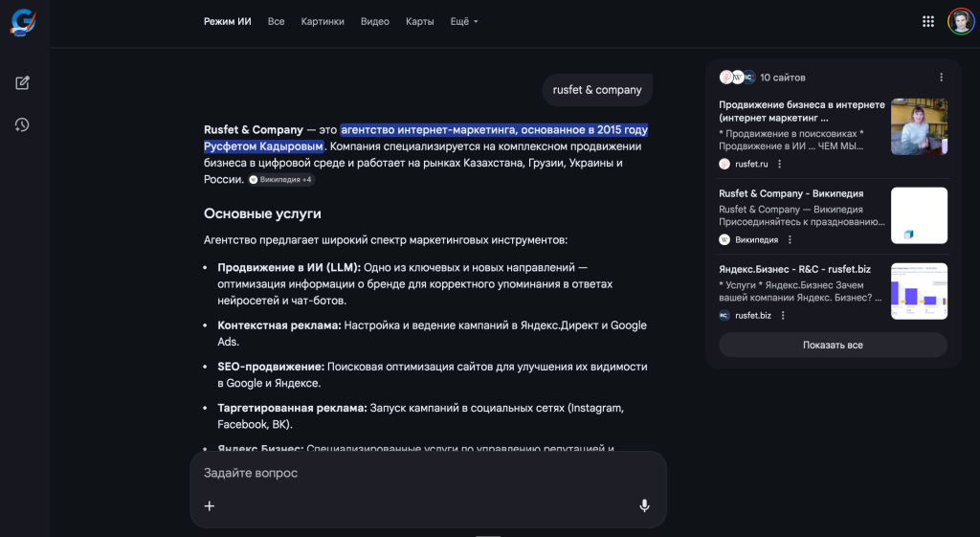This screenshot has width=980, height=537.
Task: Open Яндекс.Бизнес - R&C - rusfet.biz result
Action: [x=795, y=269]
